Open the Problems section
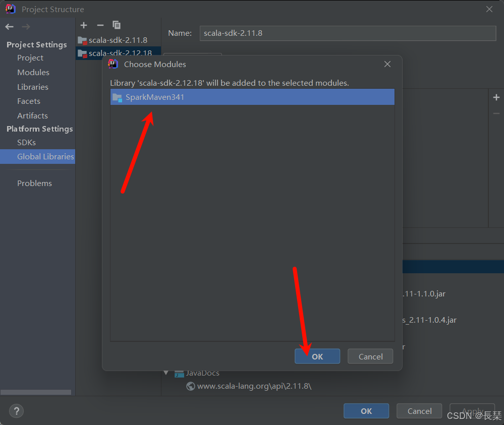This screenshot has height=425, width=504. pos(34,183)
